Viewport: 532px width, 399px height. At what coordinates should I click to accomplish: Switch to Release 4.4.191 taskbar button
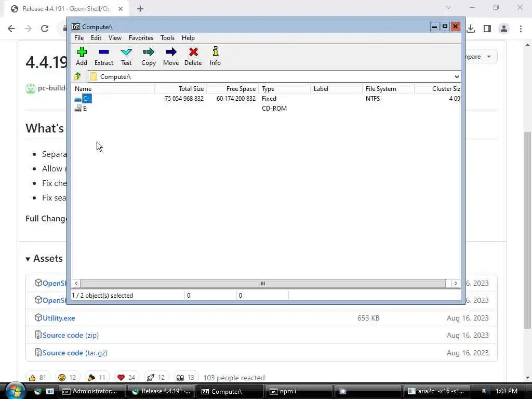pos(161,391)
